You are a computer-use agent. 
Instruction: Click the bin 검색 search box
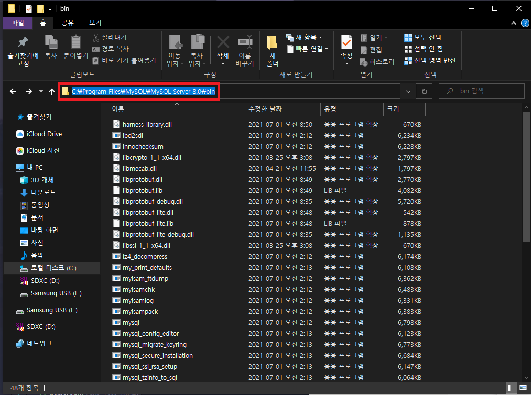(482, 91)
